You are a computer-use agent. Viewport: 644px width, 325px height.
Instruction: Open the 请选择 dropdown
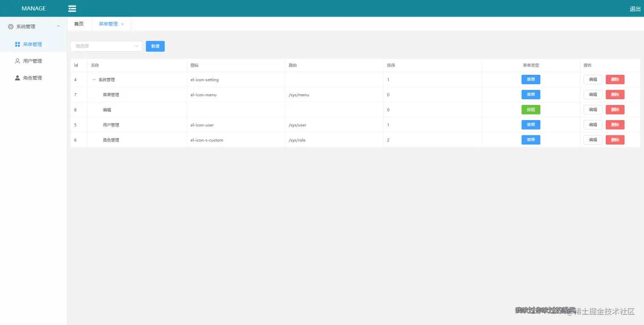click(x=106, y=46)
